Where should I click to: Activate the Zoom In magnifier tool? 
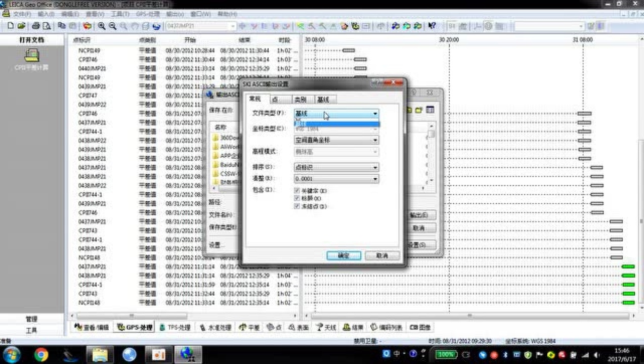(102, 25)
